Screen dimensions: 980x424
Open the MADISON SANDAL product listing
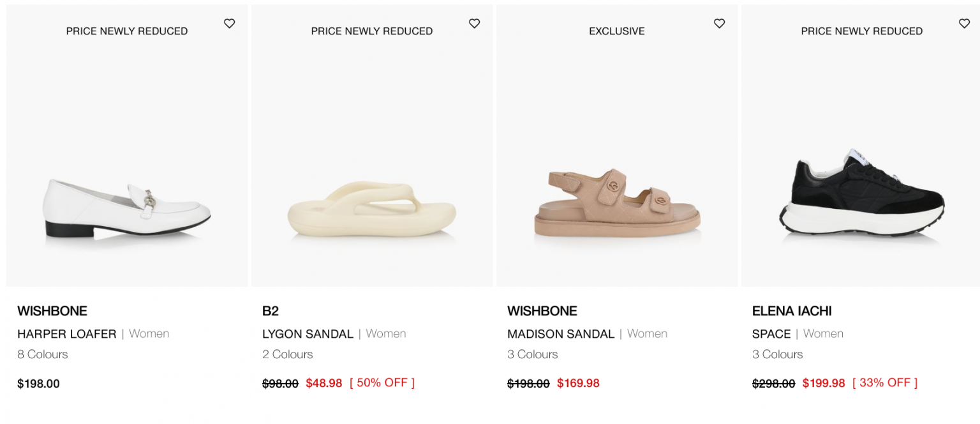point(561,333)
